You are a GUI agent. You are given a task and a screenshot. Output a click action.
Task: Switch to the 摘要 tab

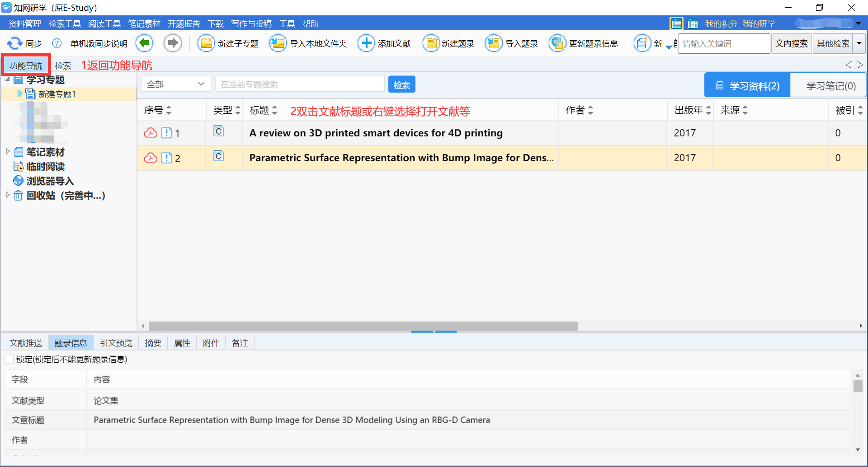point(153,343)
